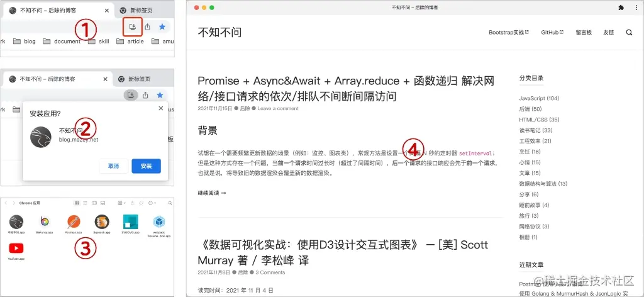Click the Finder share toolbar icon
644x297 pixels.
(132, 203)
